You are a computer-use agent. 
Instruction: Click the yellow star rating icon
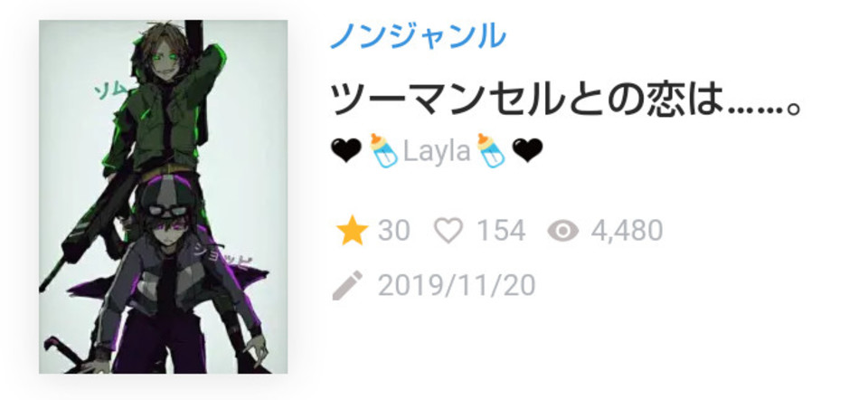pyautogui.click(x=352, y=231)
